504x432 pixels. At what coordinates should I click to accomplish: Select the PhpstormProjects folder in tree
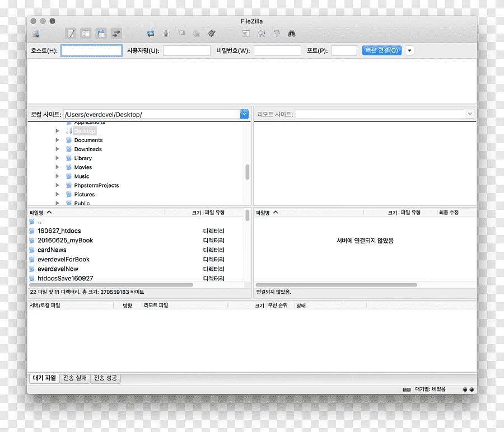point(96,185)
